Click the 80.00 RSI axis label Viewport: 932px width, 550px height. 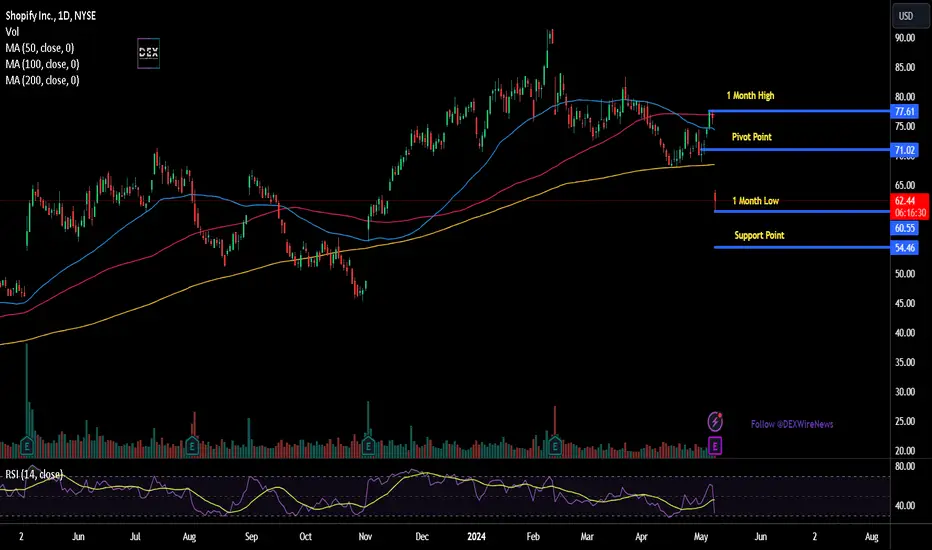click(905, 466)
